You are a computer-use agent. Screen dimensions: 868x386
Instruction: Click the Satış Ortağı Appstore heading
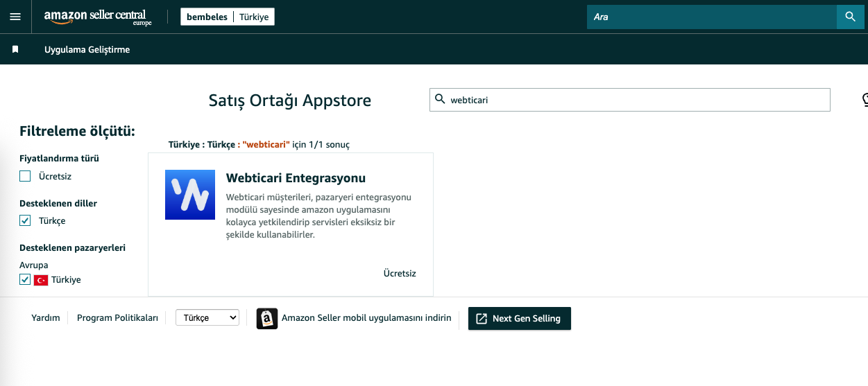(290, 100)
